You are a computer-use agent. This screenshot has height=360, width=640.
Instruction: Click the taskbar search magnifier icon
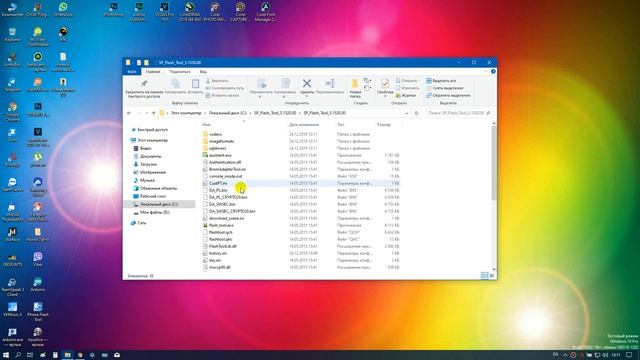click(x=18, y=355)
